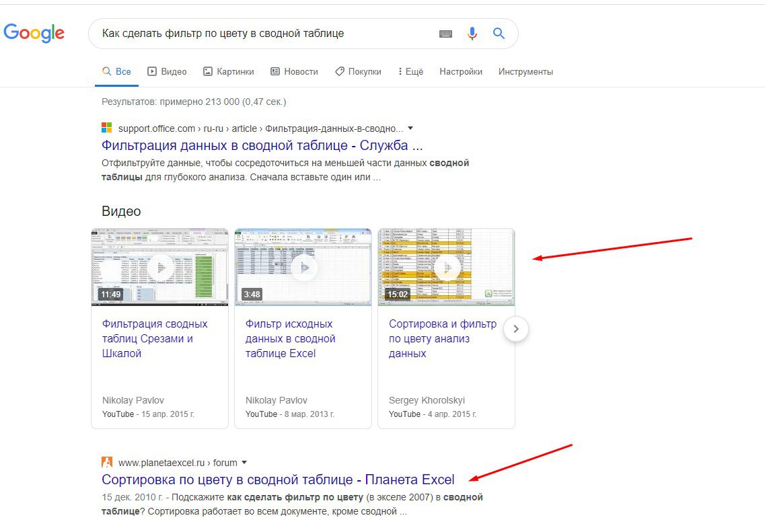This screenshot has height=532, width=765.
Task: Open the on-screen keyboard icon
Action: click(x=445, y=34)
